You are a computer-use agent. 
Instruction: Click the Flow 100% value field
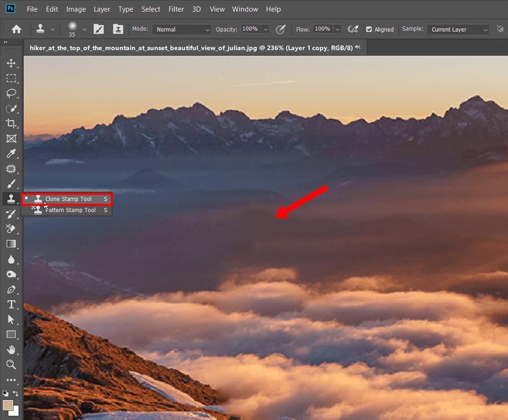pyautogui.click(x=323, y=29)
